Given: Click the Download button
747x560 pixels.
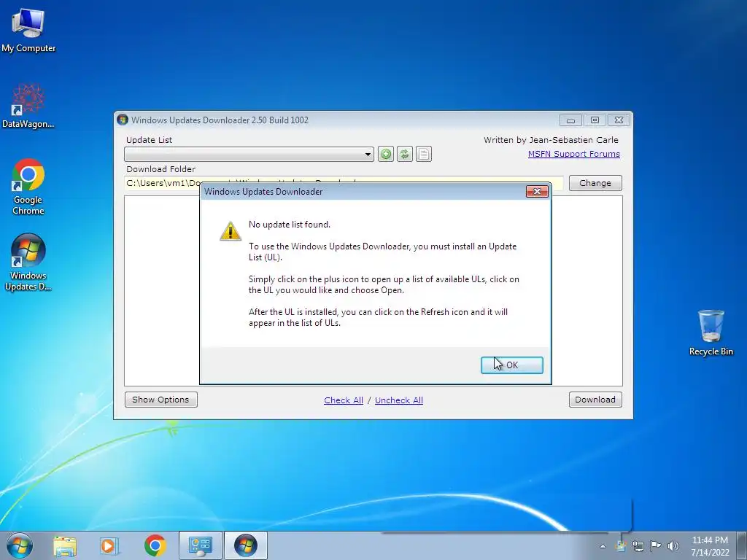Looking at the screenshot, I should pyautogui.click(x=595, y=400).
